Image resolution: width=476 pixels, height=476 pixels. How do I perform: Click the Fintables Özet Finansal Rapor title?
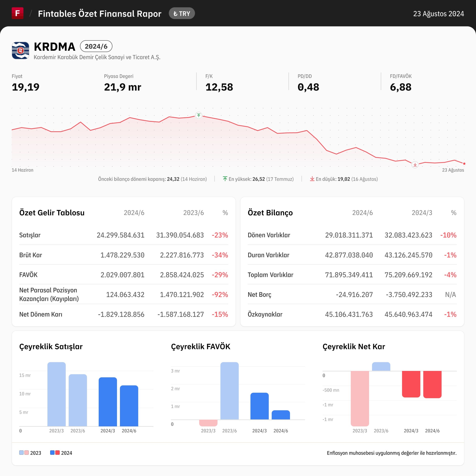[99, 14]
